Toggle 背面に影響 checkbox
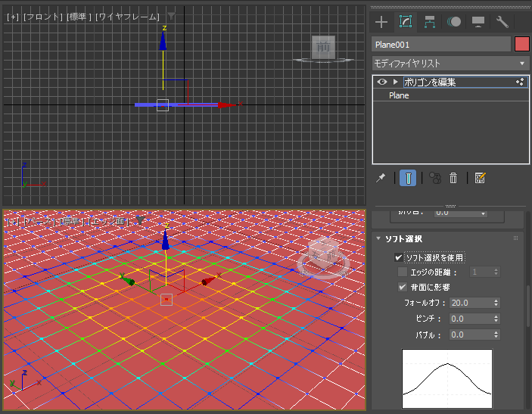The height and width of the screenshot is (414, 532). pyautogui.click(x=403, y=287)
